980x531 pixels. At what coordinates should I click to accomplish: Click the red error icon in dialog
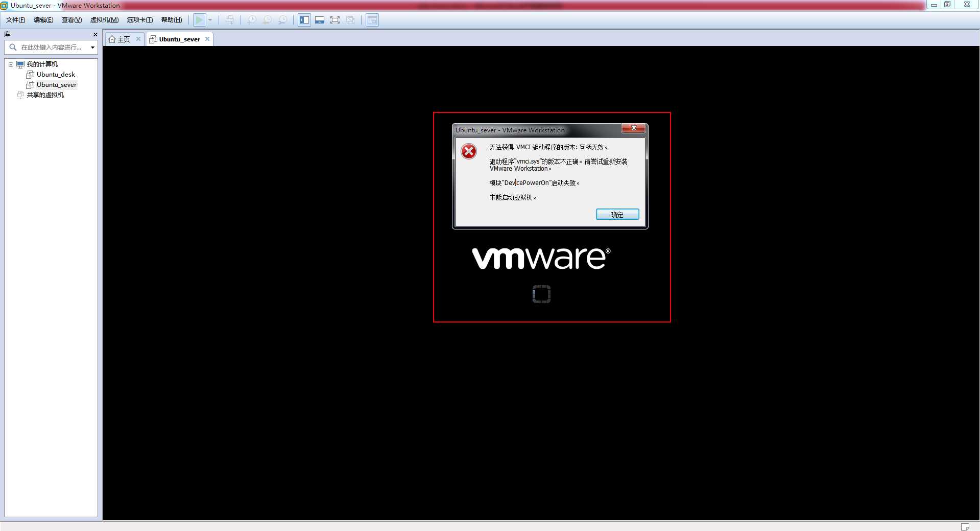[469, 151]
